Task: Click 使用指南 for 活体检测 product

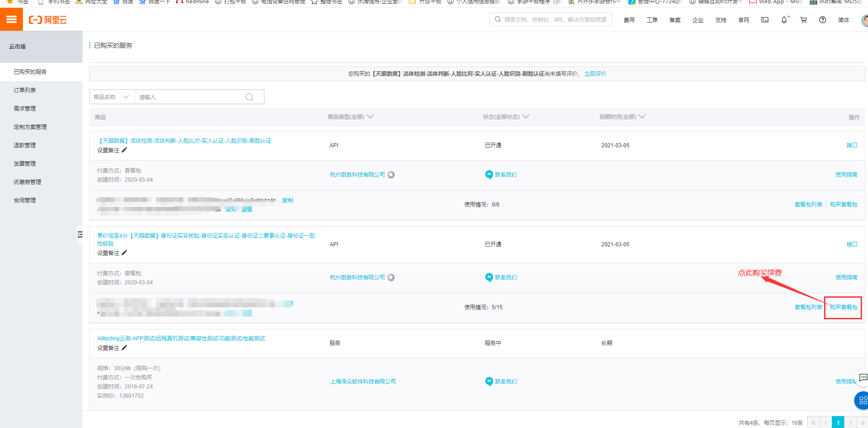Action: click(846, 175)
